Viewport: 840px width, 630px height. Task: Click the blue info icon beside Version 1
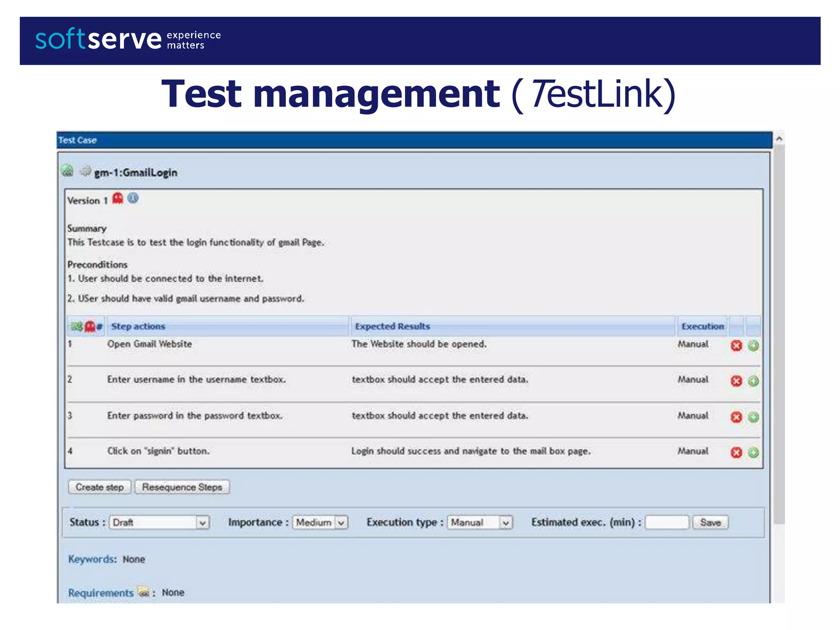click(133, 199)
